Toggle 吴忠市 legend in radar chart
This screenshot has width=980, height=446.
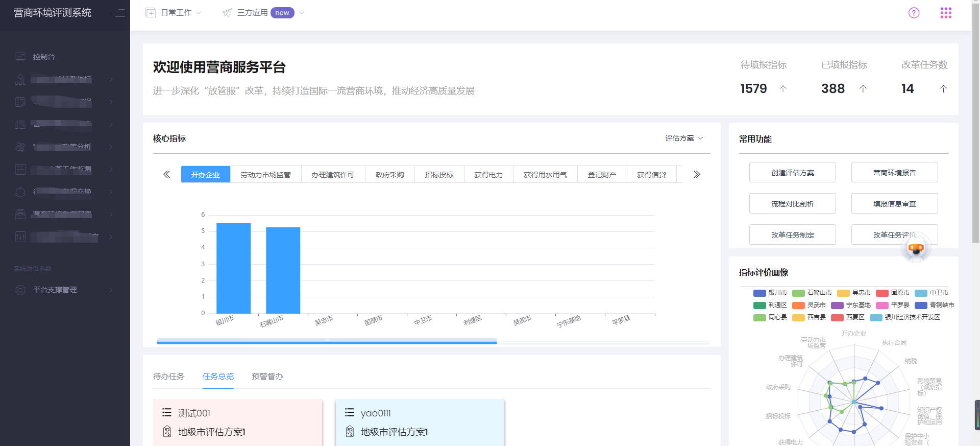(854, 293)
